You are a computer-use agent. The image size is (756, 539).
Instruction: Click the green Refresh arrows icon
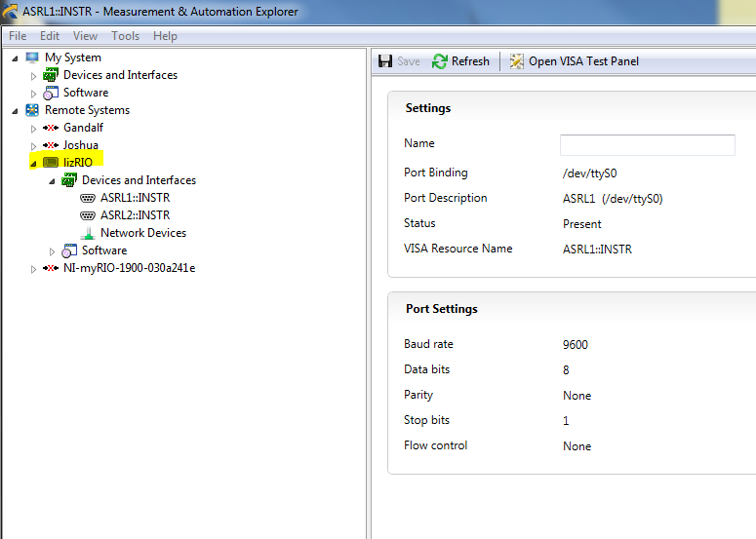coord(439,61)
